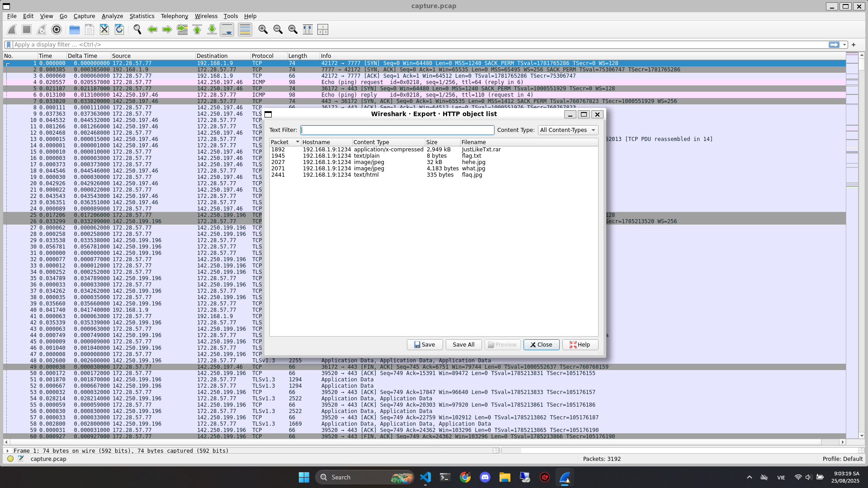868x488 pixels.
Task: Click the open capture file folder icon
Action: click(x=75, y=30)
